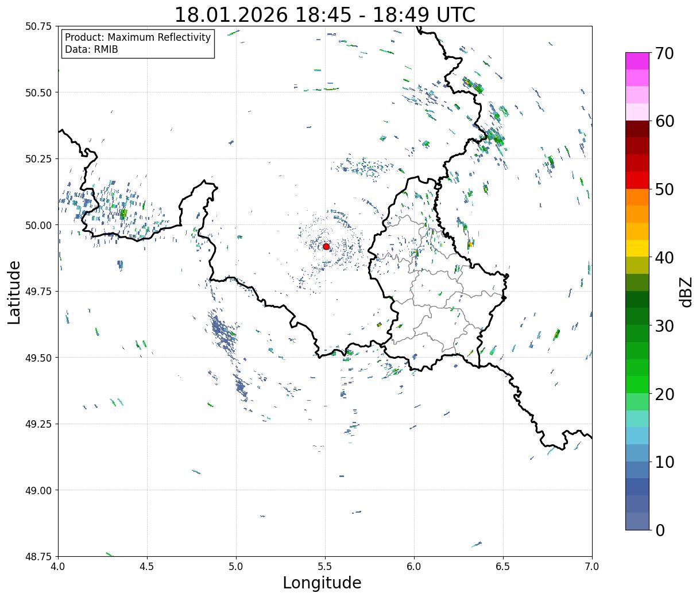The width and height of the screenshot is (700, 597).
Task: Click the colorbar tick label 10
Action: click(664, 462)
